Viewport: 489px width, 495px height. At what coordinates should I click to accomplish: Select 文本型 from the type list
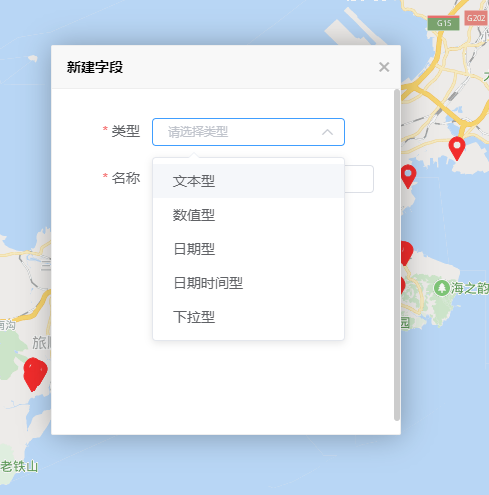(248, 181)
